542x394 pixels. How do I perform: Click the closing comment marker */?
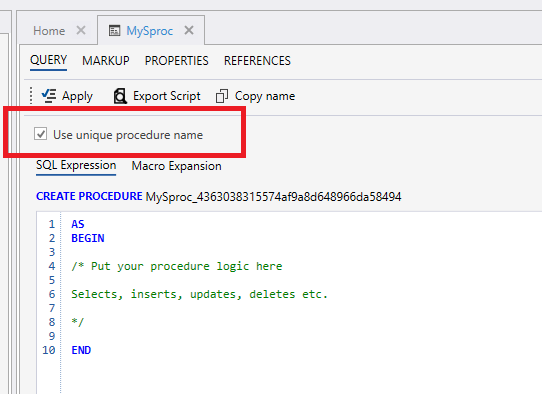(77, 322)
